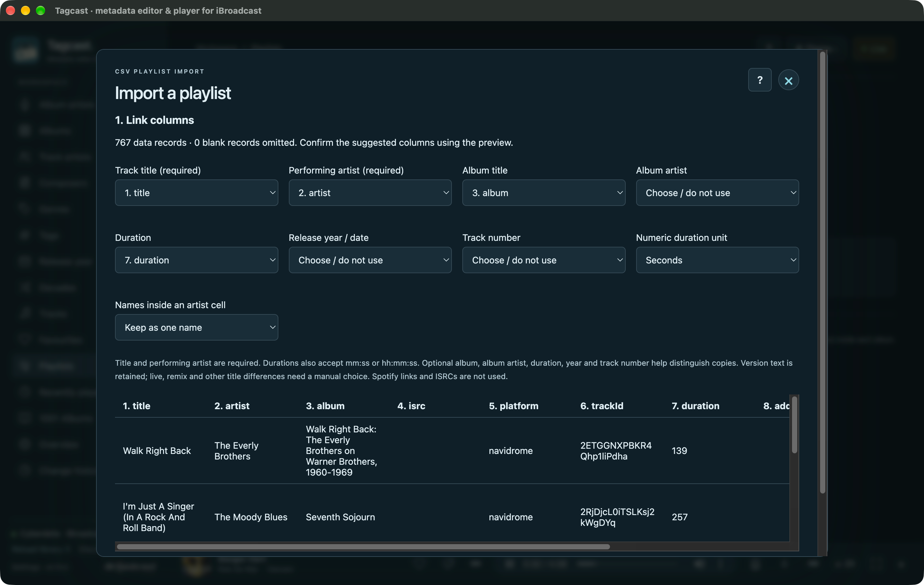Click the macOS yellow minimize window button
Viewport: 924px width, 585px height.
pos(25,10)
